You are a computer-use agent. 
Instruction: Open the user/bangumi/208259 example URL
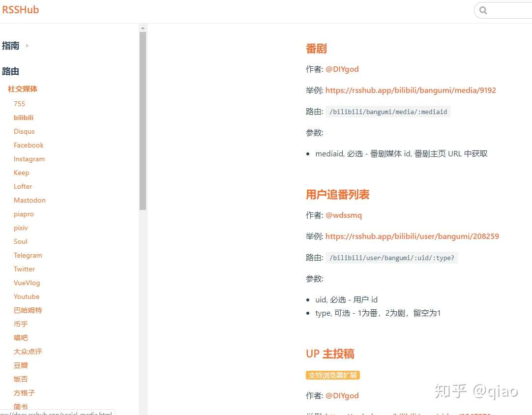tap(412, 236)
